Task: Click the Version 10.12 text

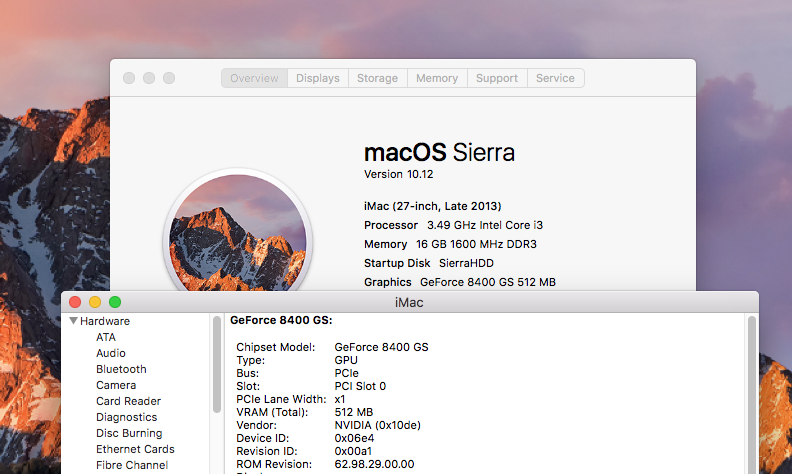Action: click(399, 174)
